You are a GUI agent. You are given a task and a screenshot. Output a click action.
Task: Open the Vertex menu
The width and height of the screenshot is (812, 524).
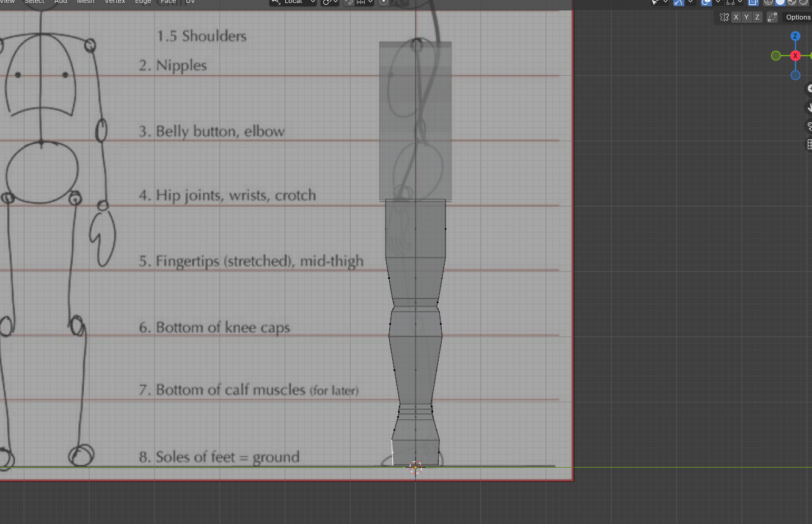115,2
